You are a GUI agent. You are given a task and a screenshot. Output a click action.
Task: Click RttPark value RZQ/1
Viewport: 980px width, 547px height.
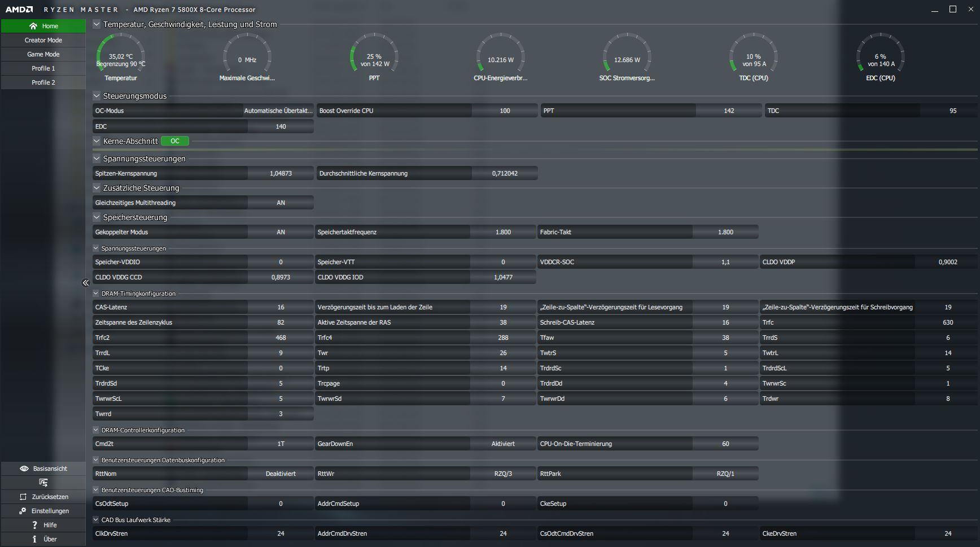point(725,474)
